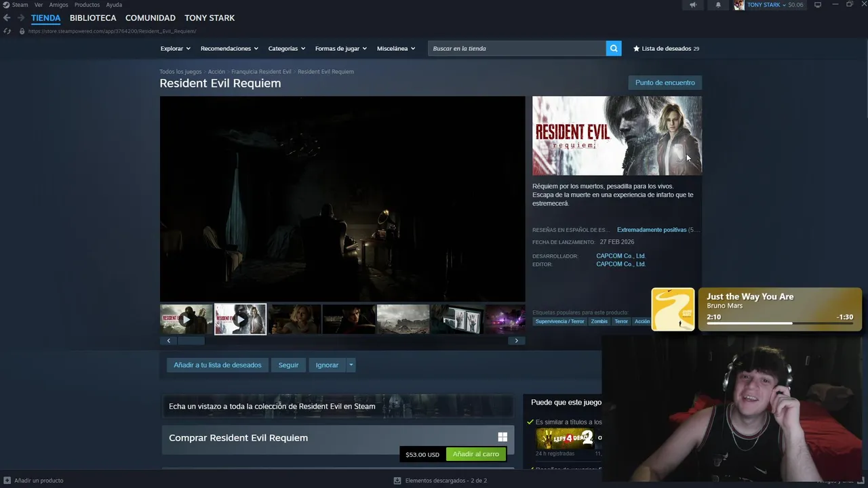868x488 pixels.
Task: Open the TONY STARK profile tab
Action: click(x=210, y=18)
